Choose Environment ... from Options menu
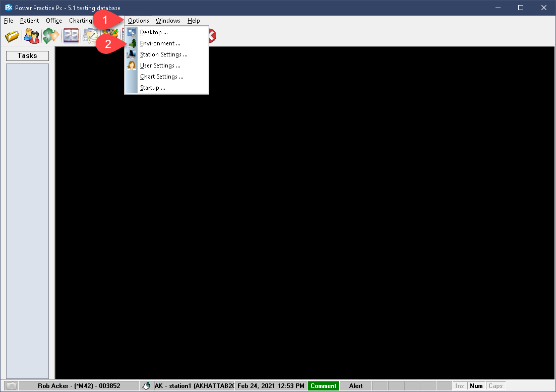The image size is (556, 392). pyautogui.click(x=167, y=43)
